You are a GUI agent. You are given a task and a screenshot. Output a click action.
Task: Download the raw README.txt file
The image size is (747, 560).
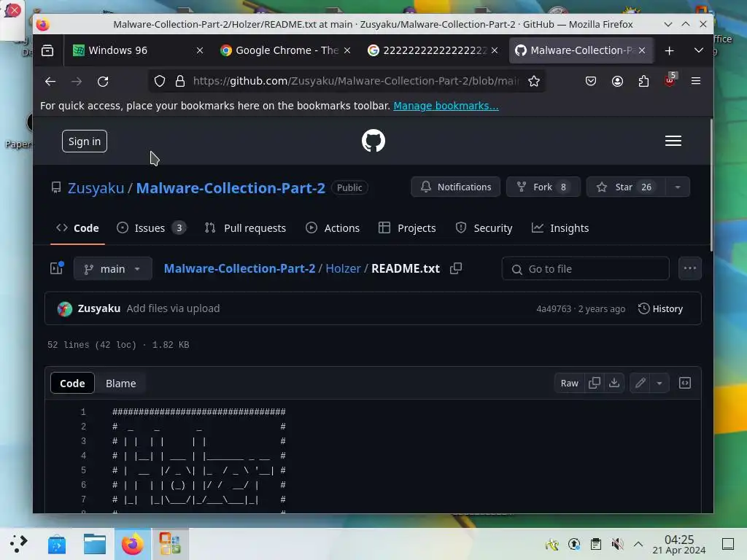click(614, 384)
